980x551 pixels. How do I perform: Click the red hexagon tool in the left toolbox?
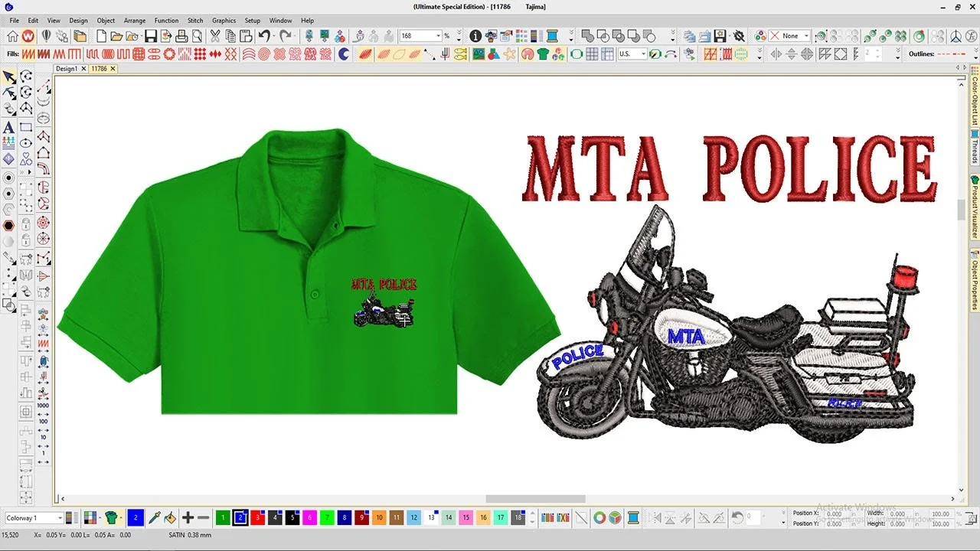click(8, 225)
